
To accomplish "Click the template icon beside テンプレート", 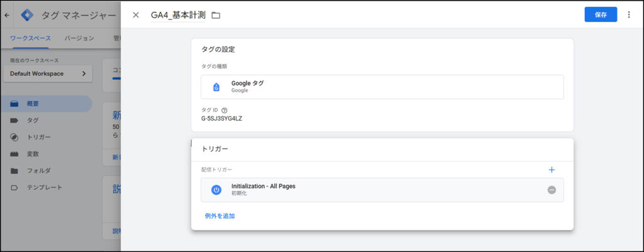I will tap(14, 187).
